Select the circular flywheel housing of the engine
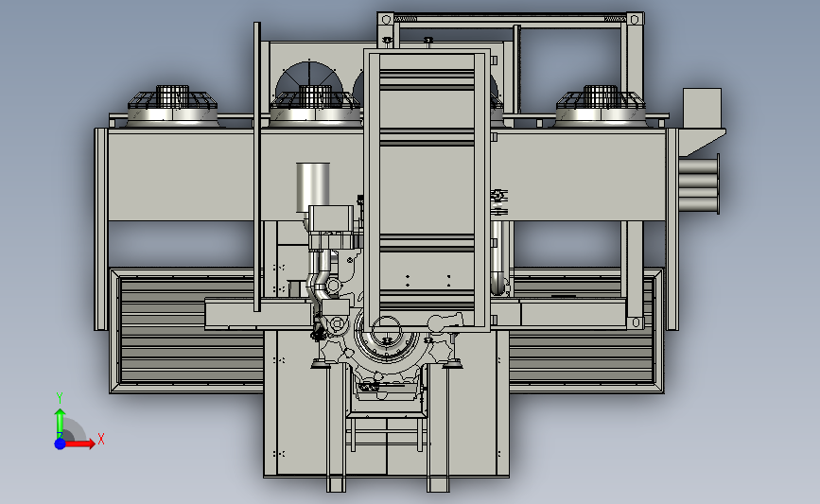820x504 pixels. (x=387, y=337)
